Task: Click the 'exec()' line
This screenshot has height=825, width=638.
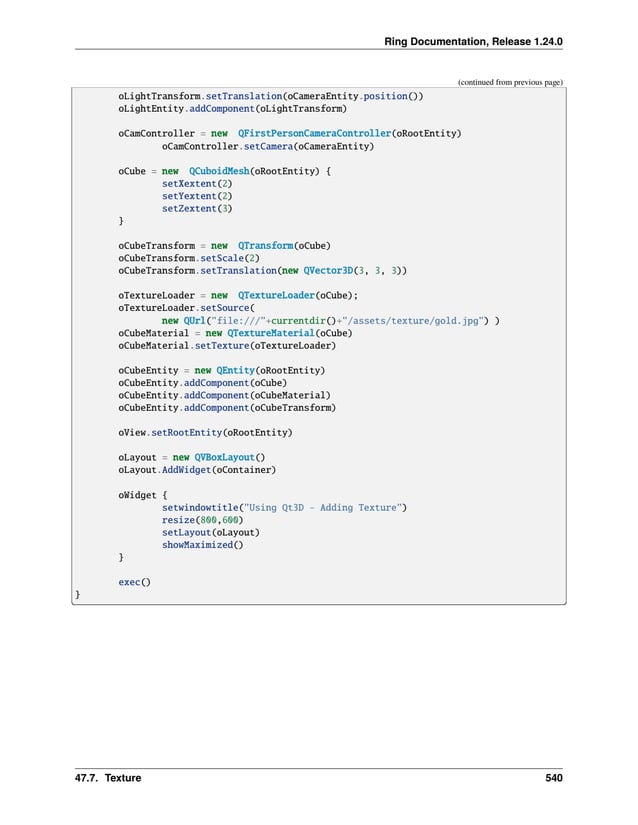Action: click(x=134, y=582)
